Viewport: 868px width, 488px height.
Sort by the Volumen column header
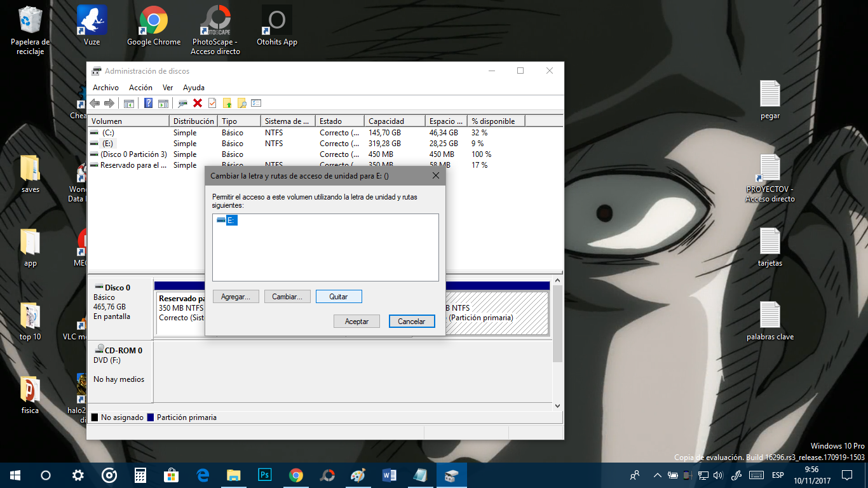pos(128,121)
